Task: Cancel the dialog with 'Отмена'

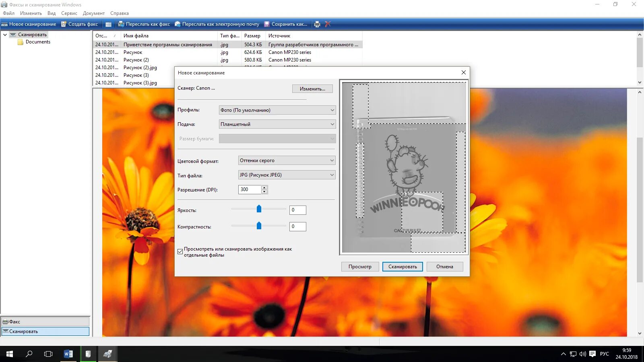Action: (444, 267)
